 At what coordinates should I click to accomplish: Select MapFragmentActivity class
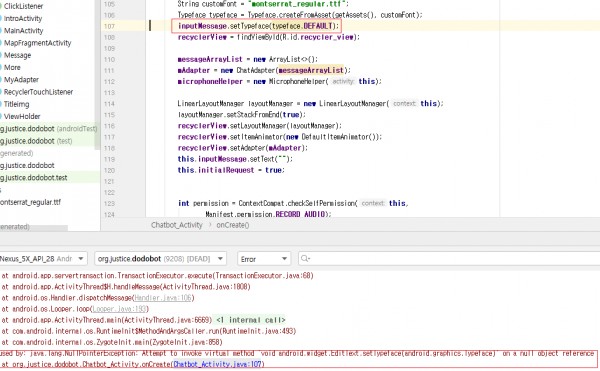coord(38,43)
